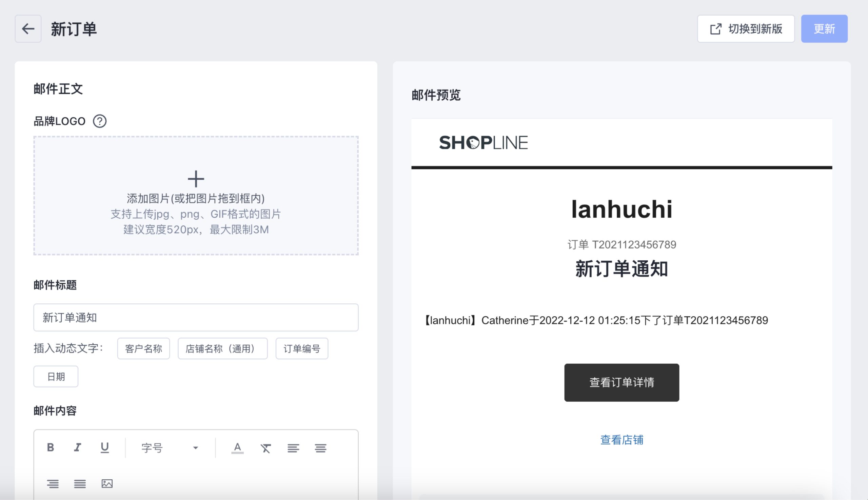This screenshot has width=868, height=500.
Task: Toggle underline formatting in the editor
Action: (x=105, y=447)
